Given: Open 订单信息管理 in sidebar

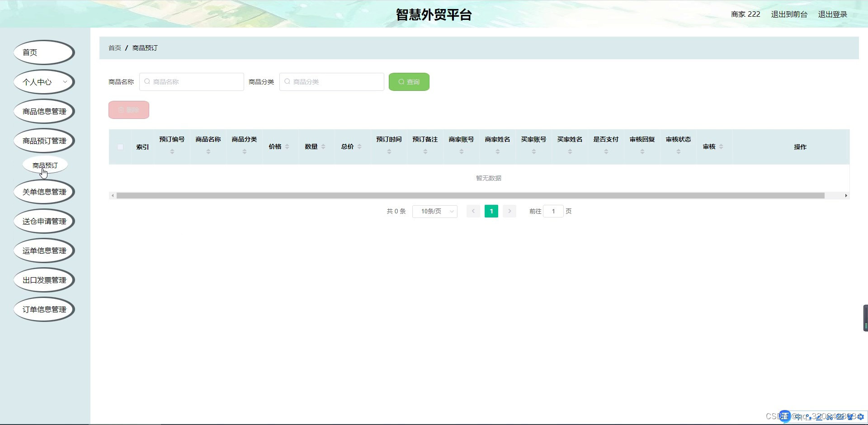Looking at the screenshot, I should pyautogui.click(x=44, y=309).
